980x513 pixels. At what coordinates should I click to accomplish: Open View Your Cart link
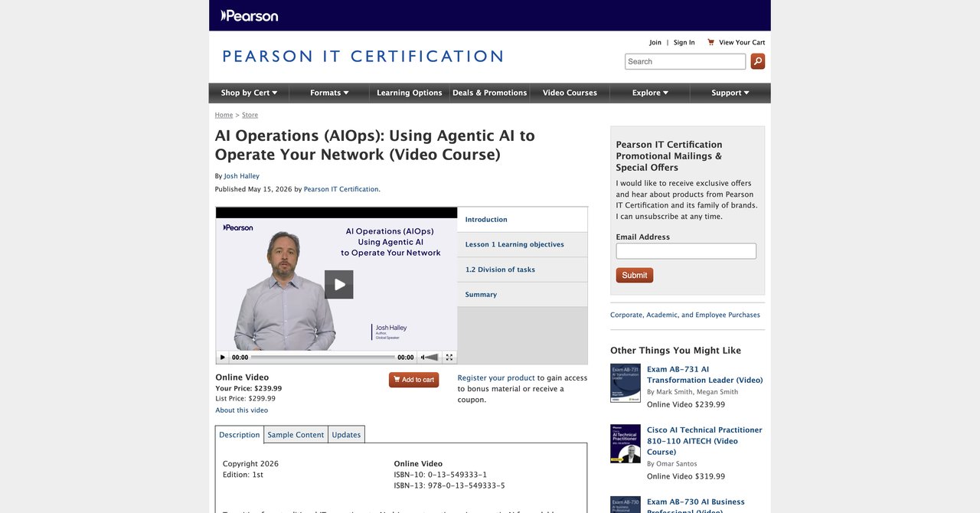(x=742, y=42)
